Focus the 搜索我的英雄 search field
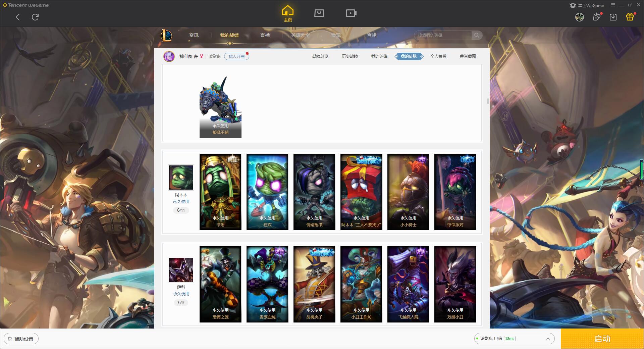 (443, 35)
